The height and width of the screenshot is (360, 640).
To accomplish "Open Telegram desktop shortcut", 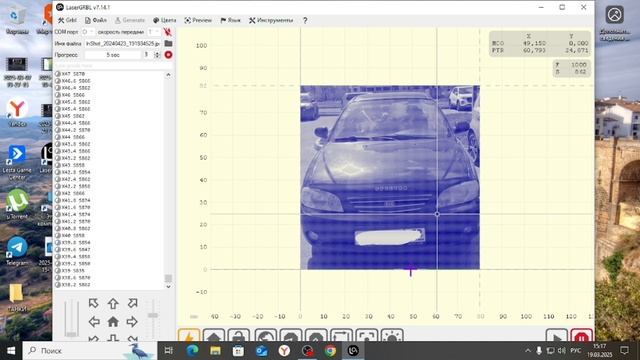I will (17, 251).
